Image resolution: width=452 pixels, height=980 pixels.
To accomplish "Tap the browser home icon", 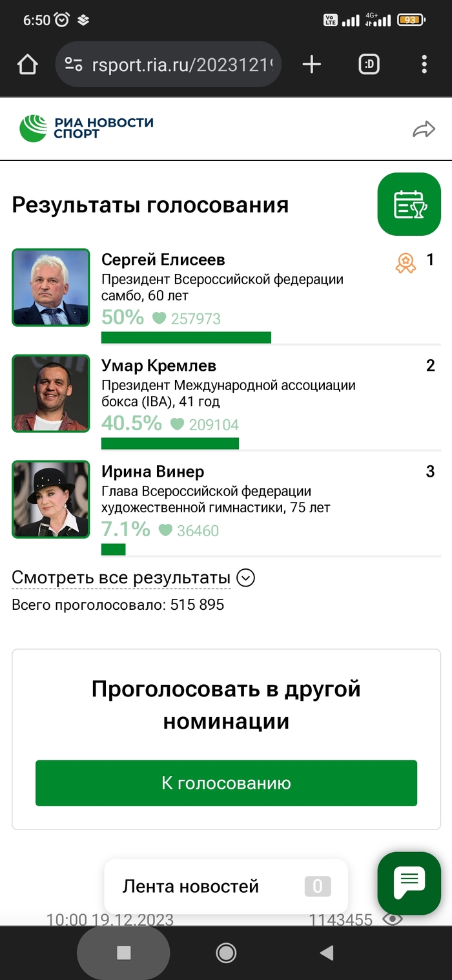I will [28, 65].
